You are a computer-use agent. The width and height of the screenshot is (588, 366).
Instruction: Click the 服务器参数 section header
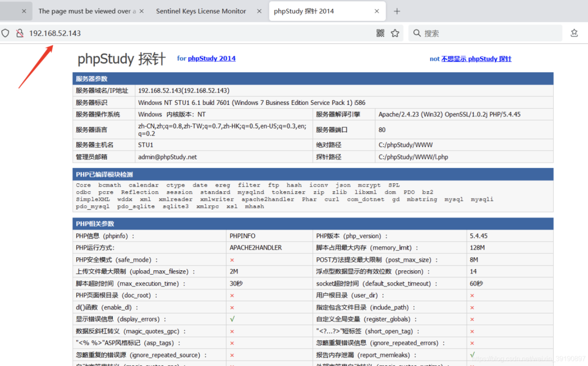click(313, 79)
